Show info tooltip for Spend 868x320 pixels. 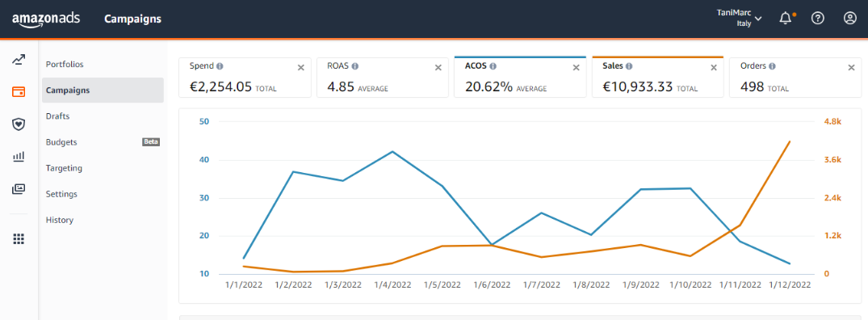(220, 66)
